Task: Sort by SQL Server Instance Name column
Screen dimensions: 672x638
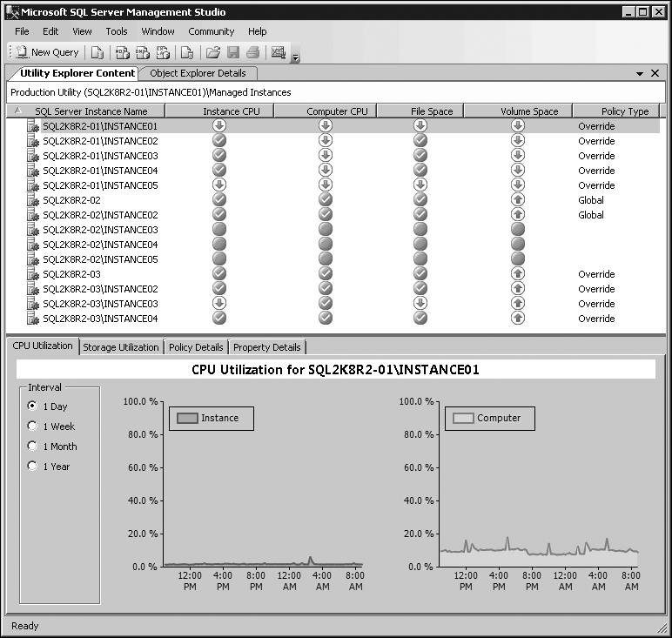Action: pos(85,111)
